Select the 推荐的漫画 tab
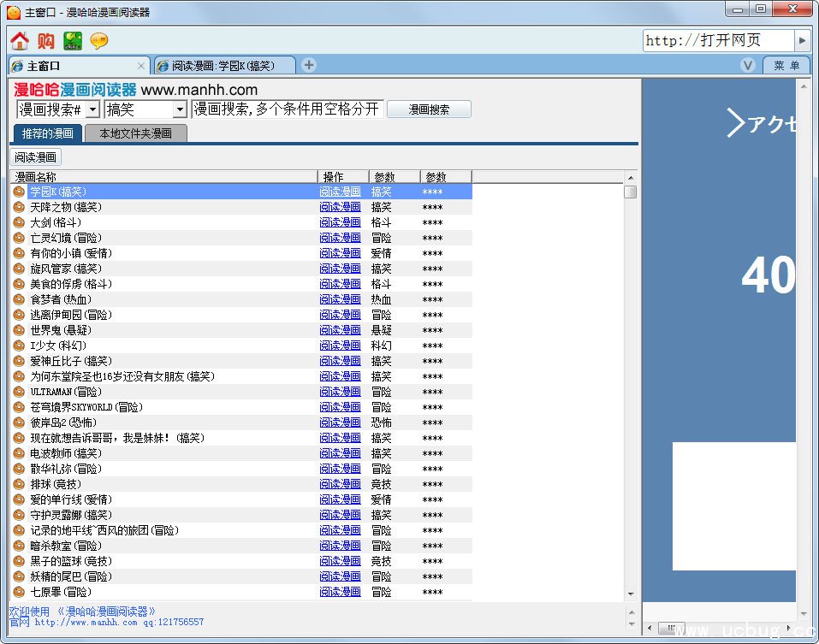The image size is (819, 644). [x=47, y=133]
